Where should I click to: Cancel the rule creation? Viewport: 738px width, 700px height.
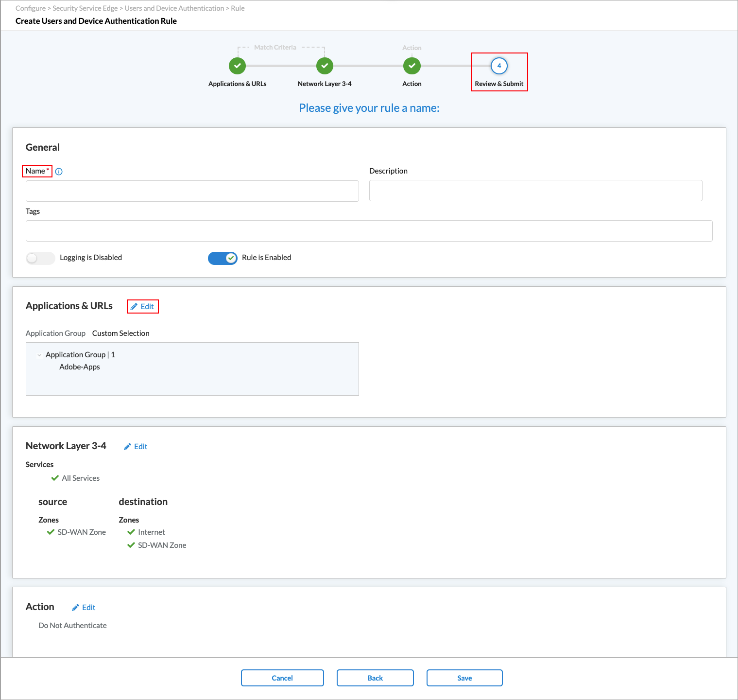282,678
